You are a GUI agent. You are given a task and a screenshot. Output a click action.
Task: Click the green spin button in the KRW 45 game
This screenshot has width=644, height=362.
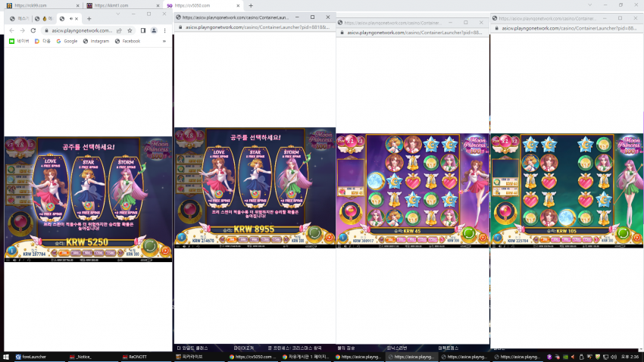[468, 233]
